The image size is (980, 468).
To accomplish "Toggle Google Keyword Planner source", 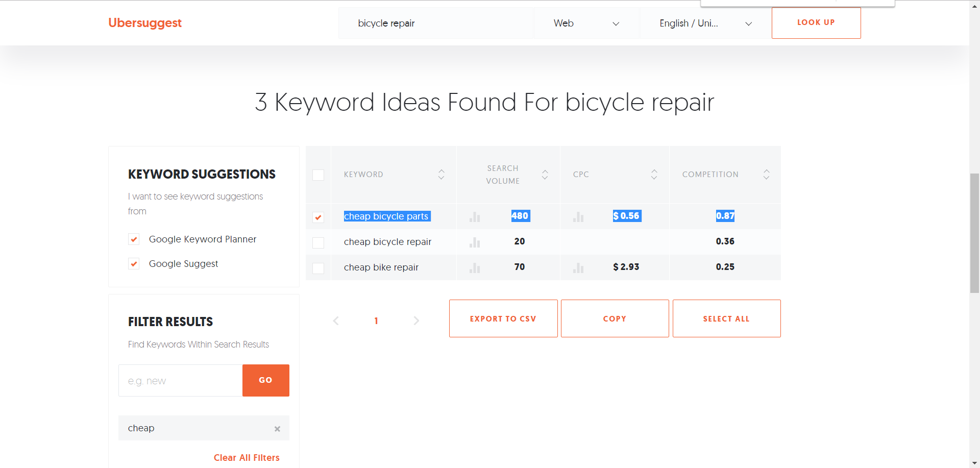I will coord(134,239).
